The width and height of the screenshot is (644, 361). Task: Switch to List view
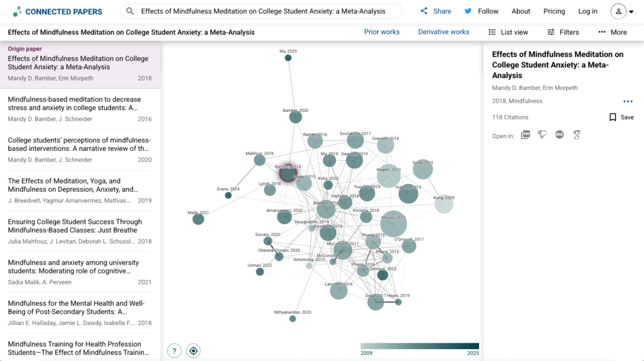pyautogui.click(x=508, y=32)
